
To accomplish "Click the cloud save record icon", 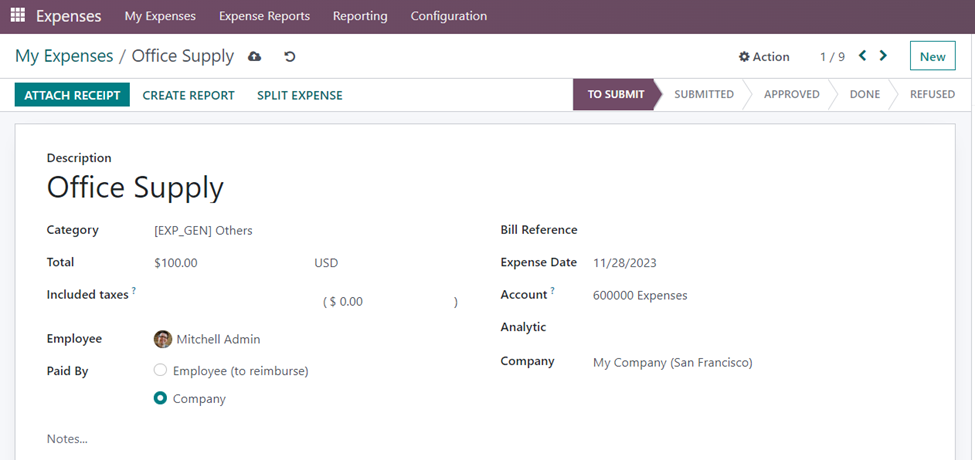I will 255,57.
